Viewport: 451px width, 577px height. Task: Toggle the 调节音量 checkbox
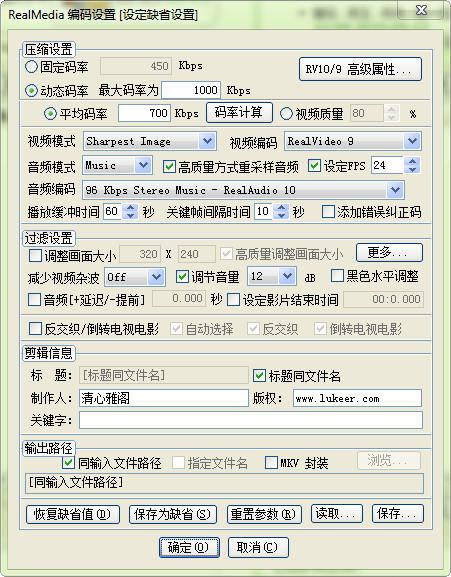(182, 276)
